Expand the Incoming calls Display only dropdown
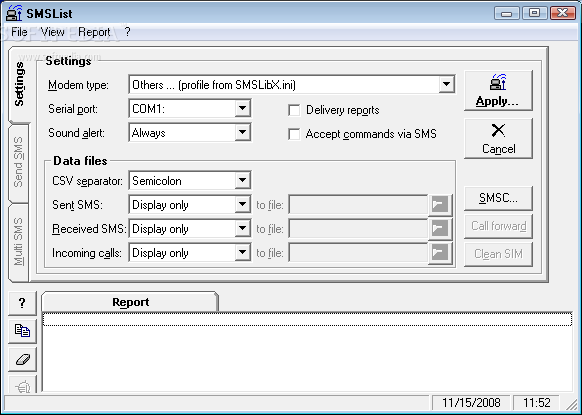The height and width of the screenshot is (415, 582). [242, 253]
